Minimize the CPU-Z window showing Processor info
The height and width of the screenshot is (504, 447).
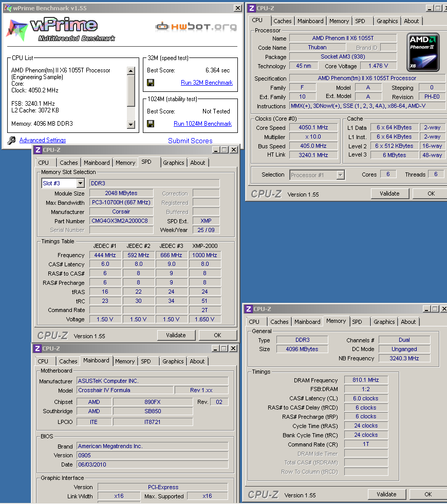pos(430,8)
